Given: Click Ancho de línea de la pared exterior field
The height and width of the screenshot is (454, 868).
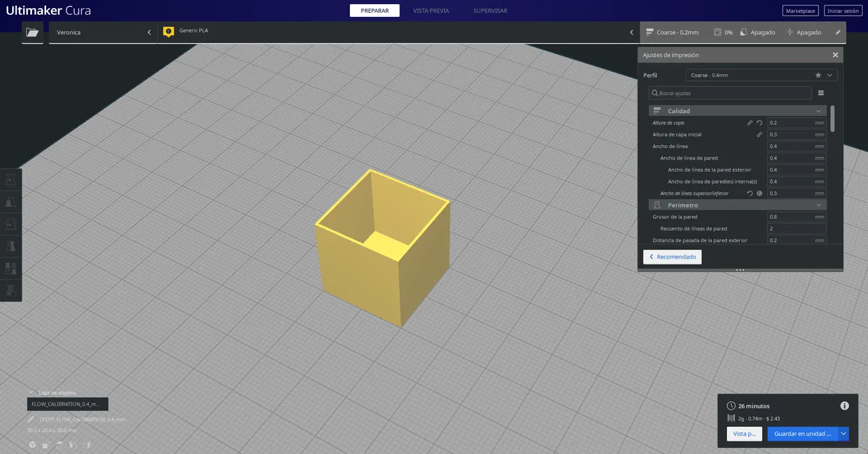Looking at the screenshot, I should (x=797, y=170).
